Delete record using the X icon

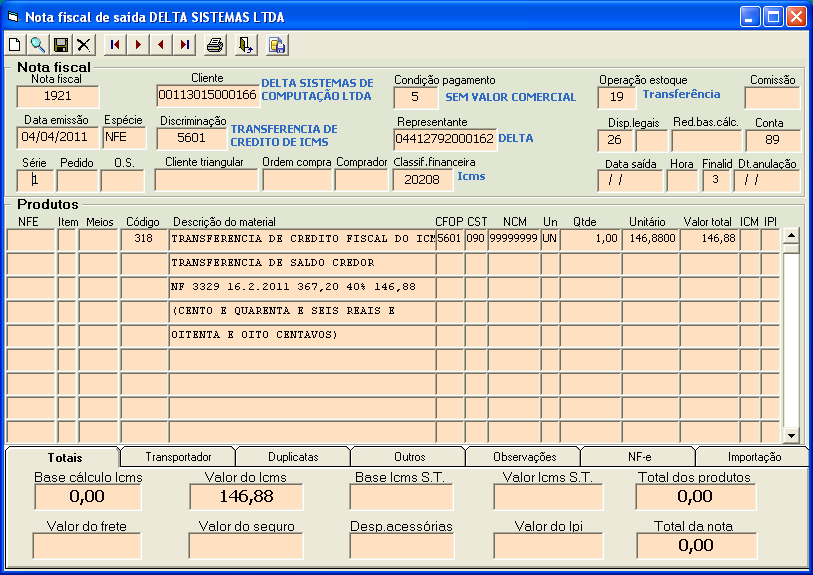[x=83, y=45]
